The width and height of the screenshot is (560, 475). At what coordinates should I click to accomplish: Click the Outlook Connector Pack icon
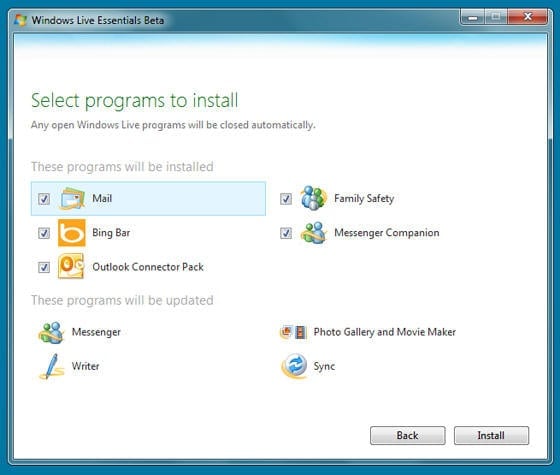(x=71, y=266)
